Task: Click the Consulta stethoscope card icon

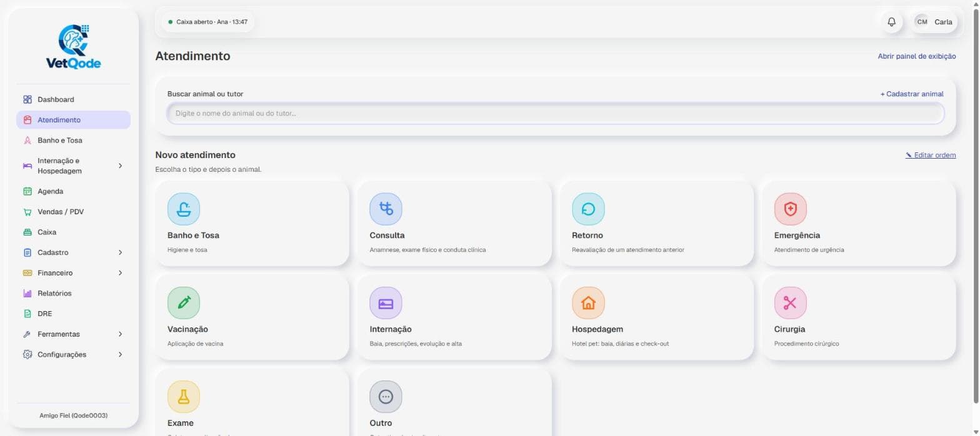Action: pos(386,209)
